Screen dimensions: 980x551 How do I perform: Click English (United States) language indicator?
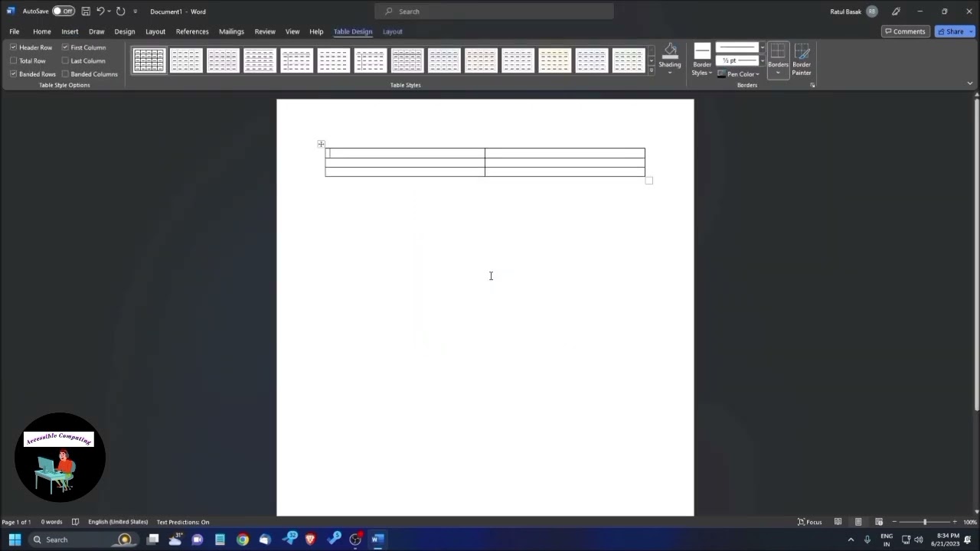coord(118,522)
